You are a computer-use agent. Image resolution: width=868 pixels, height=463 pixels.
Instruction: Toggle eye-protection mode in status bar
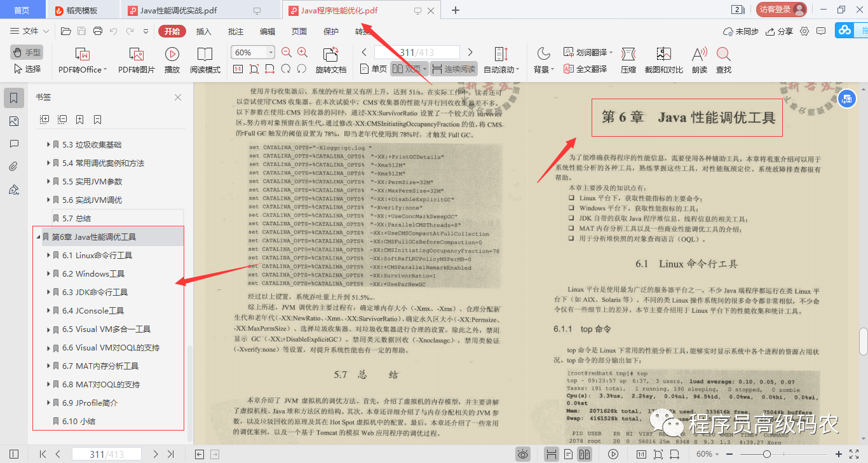click(523, 454)
